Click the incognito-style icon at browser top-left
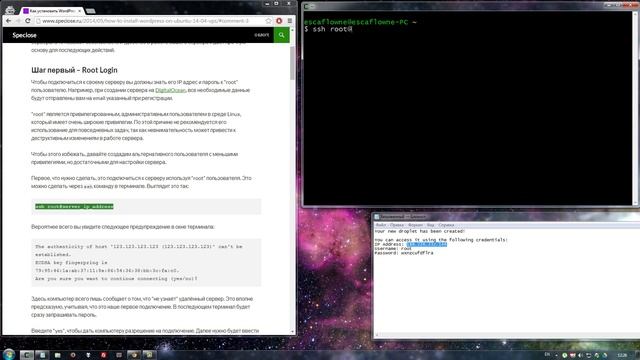 [10, 9]
